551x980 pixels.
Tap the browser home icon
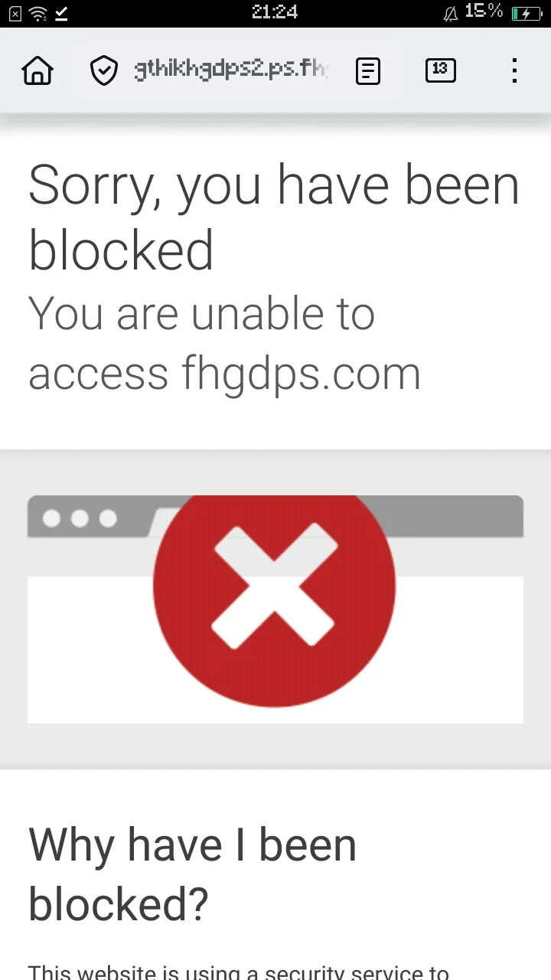coord(37,70)
